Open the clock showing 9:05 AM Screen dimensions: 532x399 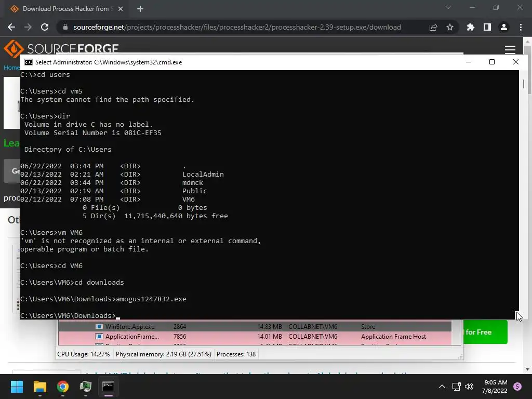(x=495, y=387)
